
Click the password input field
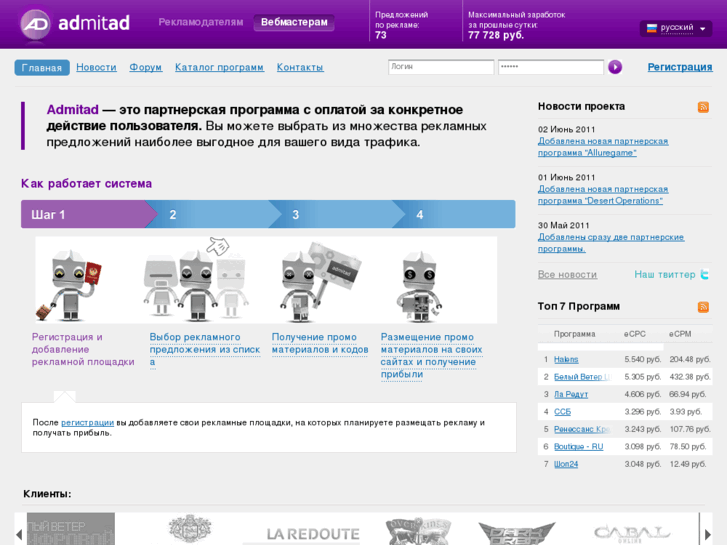[551, 67]
